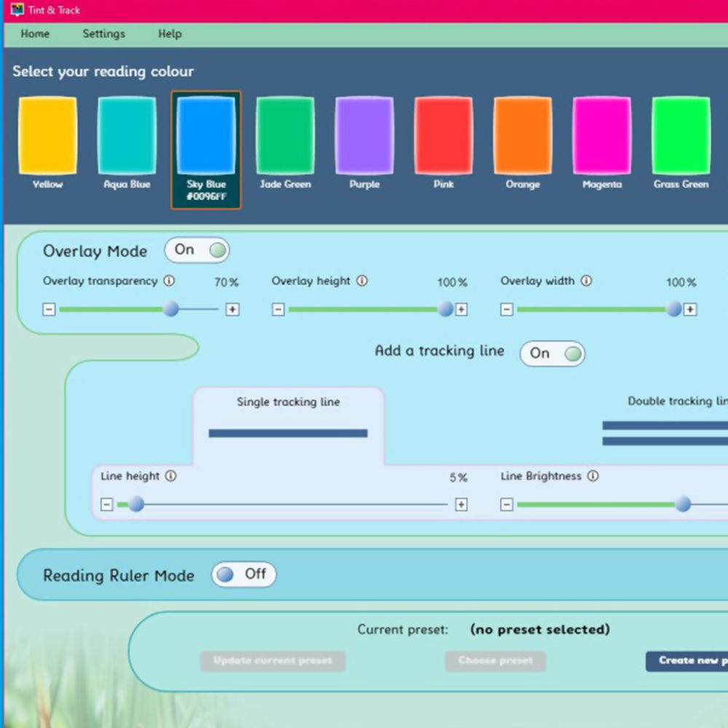Open the Help menu

pyautogui.click(x=169, y=33)
